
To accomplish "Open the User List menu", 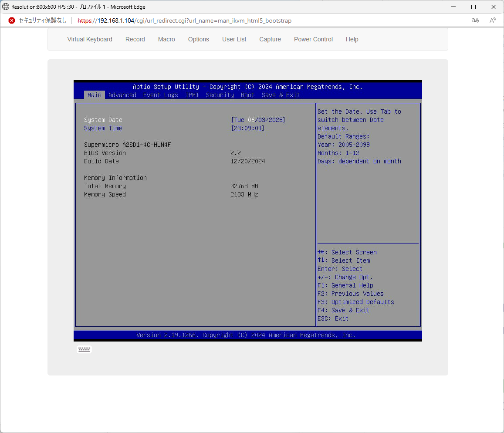I will (234, 39).
